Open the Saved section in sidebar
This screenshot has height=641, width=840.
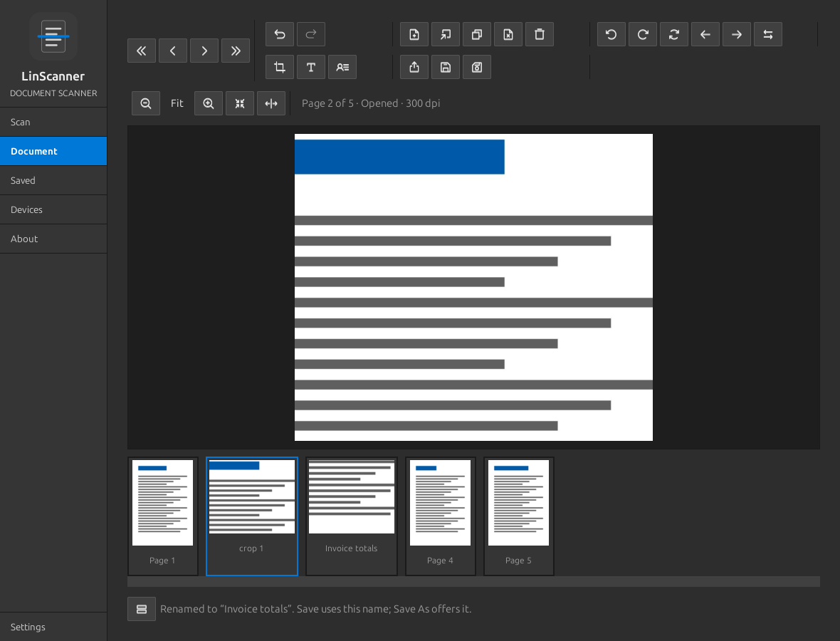click(53, 181)
